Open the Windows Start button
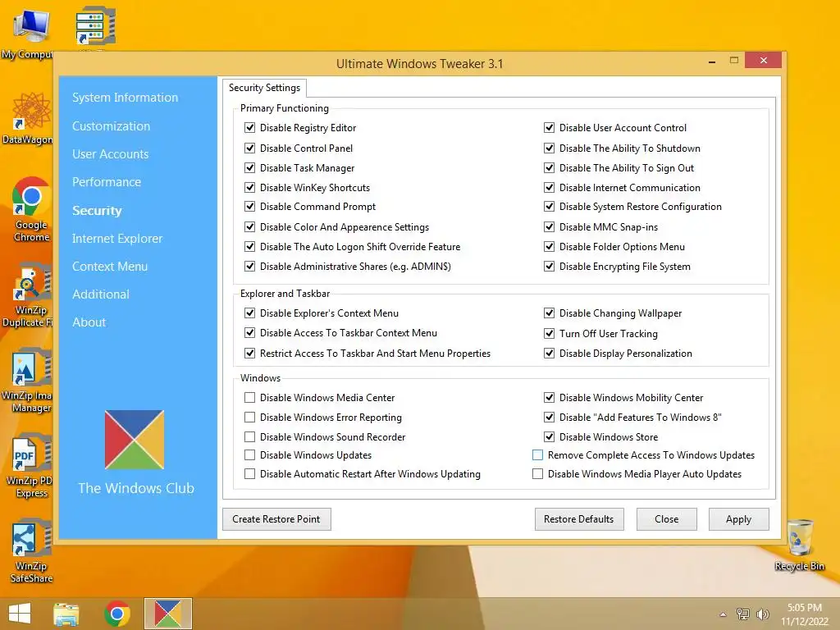 (20, 614)
